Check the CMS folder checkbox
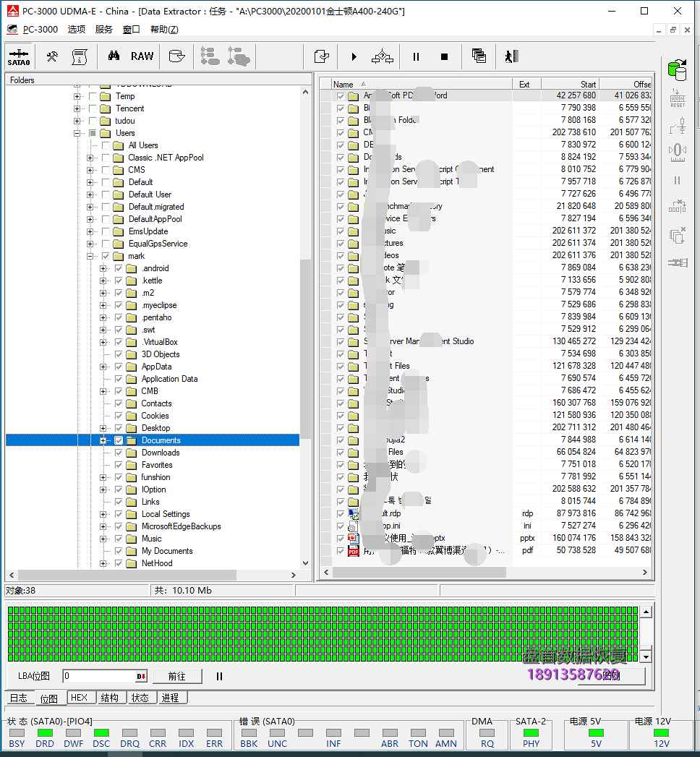 (x=106, y=170)
